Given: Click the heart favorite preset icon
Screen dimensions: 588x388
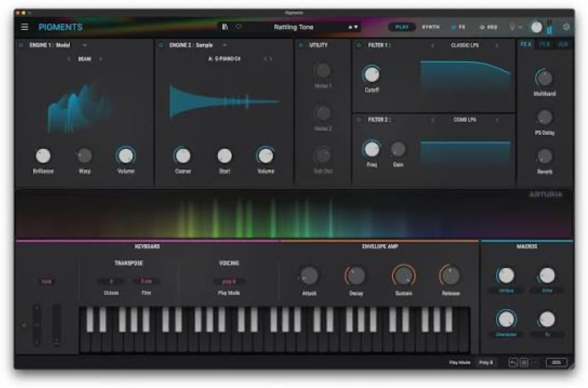Looking at the screenshot, I should [238, 27].
